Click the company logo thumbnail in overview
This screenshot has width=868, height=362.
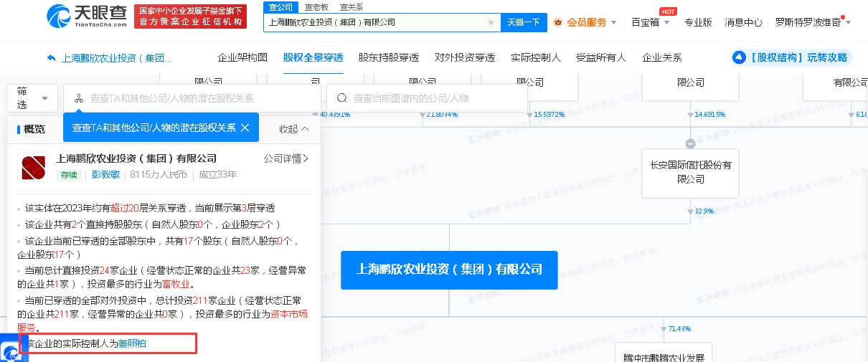pos(32,168)
